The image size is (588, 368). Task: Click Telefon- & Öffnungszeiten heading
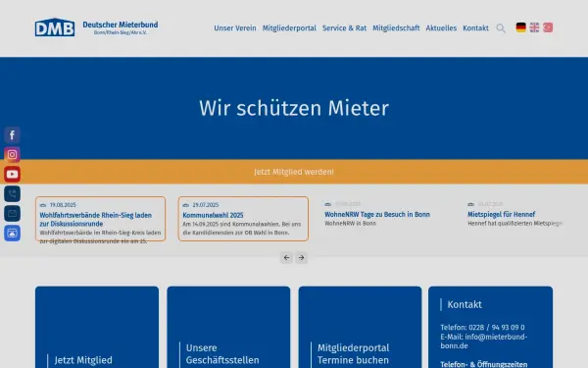[484, 364]
